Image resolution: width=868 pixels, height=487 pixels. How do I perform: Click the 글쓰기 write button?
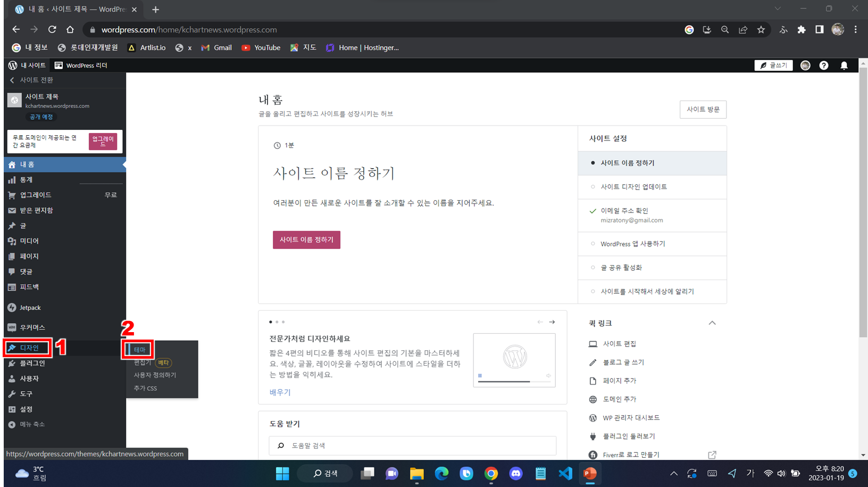pyautogui.click(x=773, y=65)
